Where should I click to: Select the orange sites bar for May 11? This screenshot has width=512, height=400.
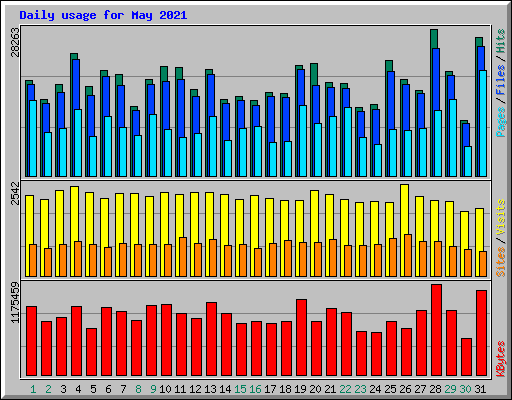pyautogui.click(x=183, y=257)
